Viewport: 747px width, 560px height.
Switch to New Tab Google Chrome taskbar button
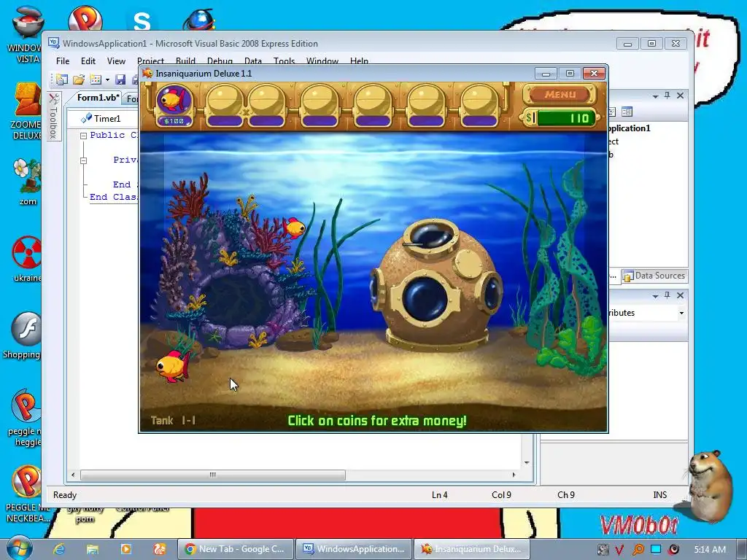tap(236, 549)
